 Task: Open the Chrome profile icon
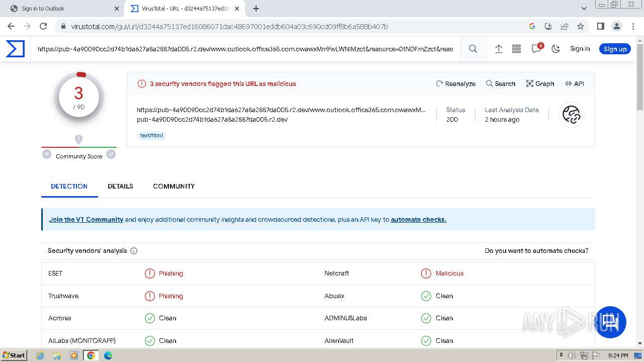[617, 26]
